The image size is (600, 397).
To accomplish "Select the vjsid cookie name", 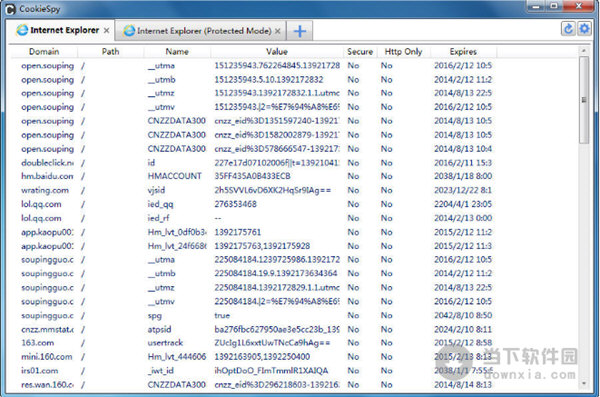I will tap(156, 190).
